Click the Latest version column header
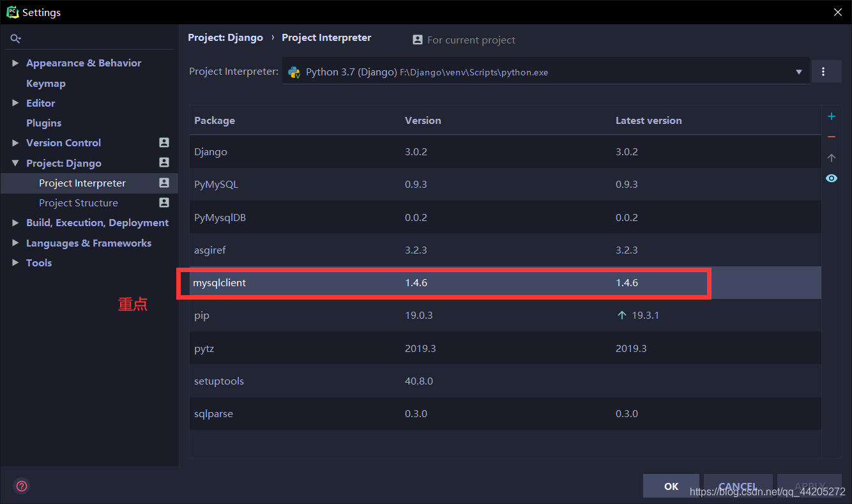The width and height of the screenshot is (852, 504). pos(648,120)
